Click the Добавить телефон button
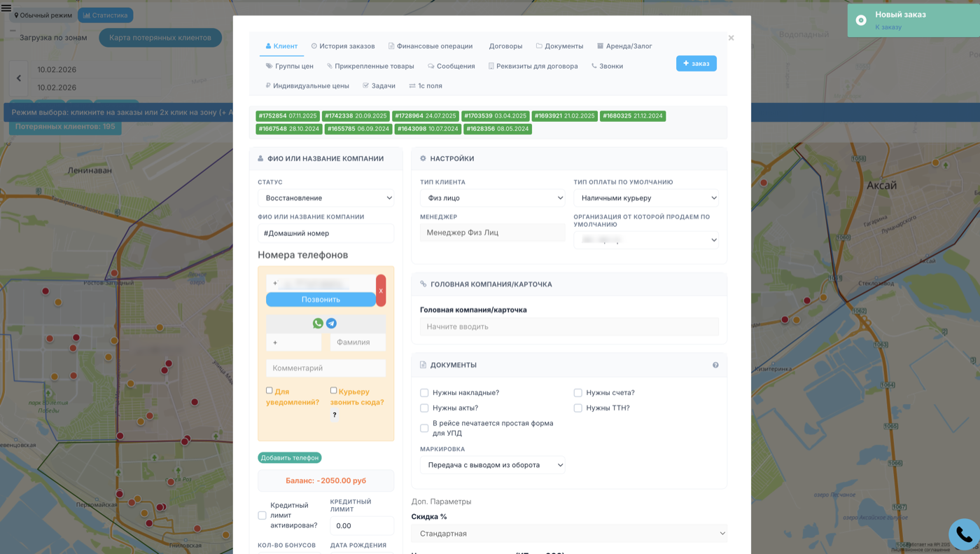 click(x=289, y=457)
